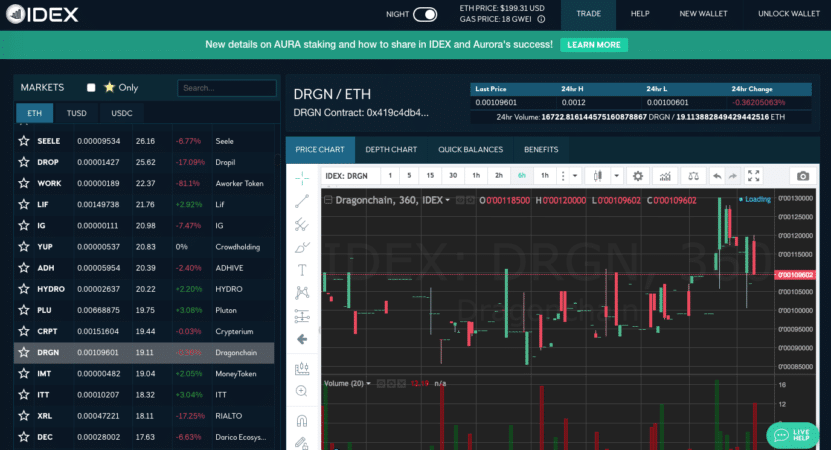Check the star Only favorites checkbox
The image size is (831, 450).
(91, 87)
